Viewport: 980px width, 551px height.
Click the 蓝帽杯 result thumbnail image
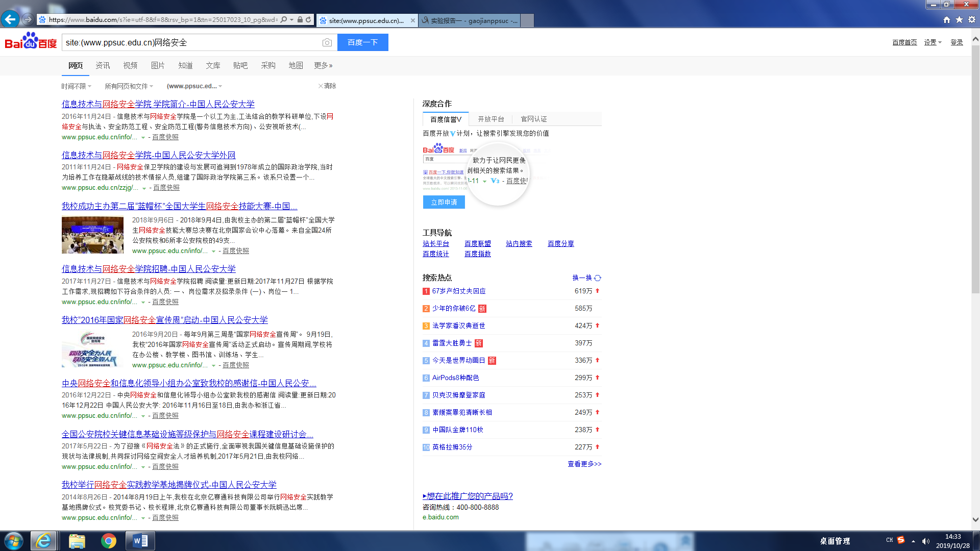point(92,235)
